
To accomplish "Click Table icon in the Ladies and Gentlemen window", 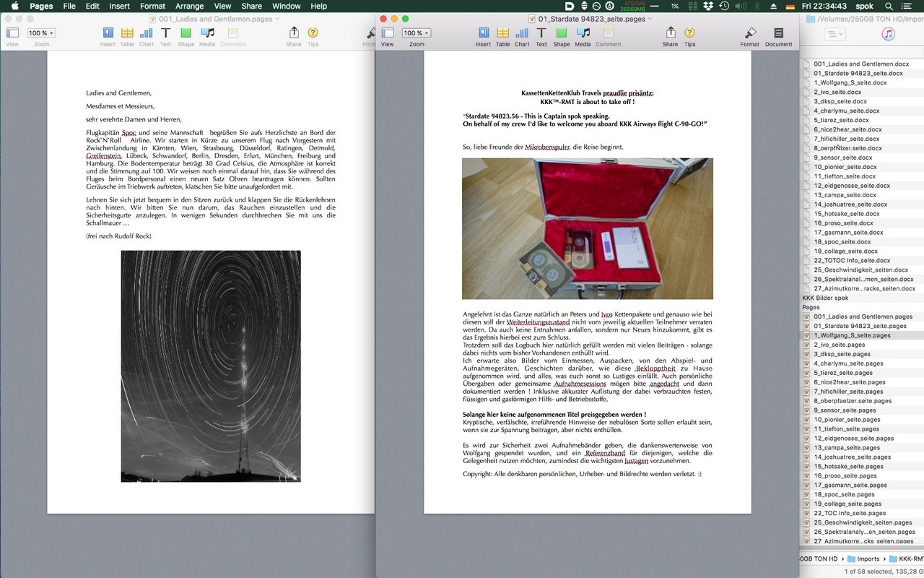I will [127, 33].
